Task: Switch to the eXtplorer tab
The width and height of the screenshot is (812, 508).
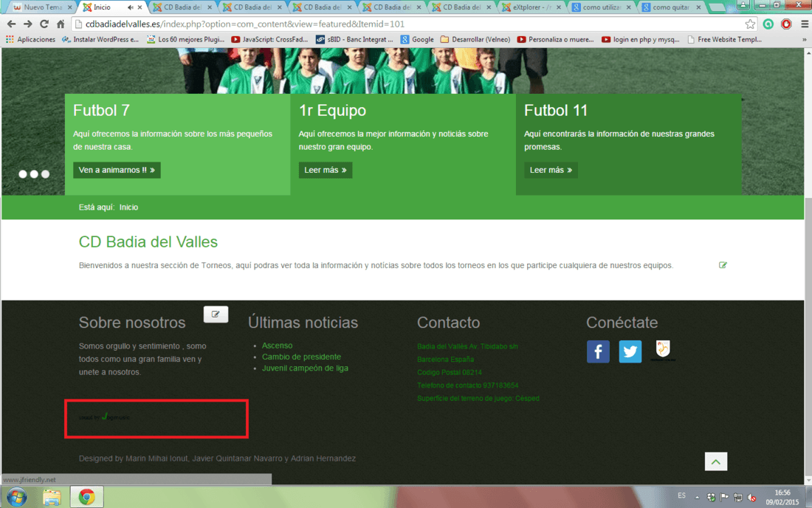Action: pyautogui.click(x=531, y=7)
